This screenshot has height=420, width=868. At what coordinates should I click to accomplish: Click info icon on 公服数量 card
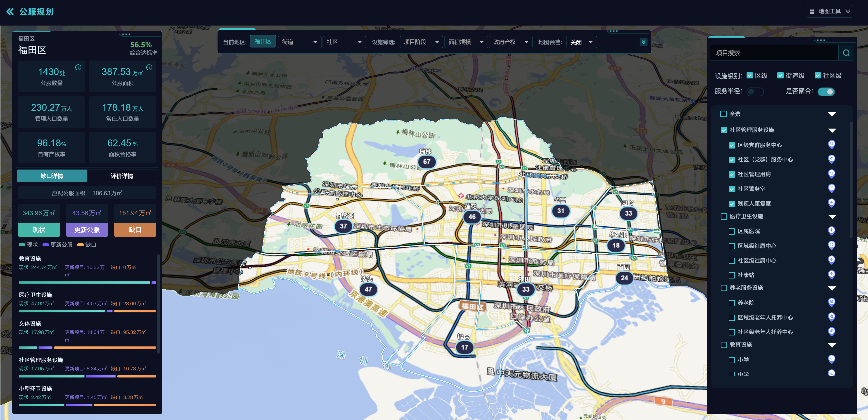[78, 67]
